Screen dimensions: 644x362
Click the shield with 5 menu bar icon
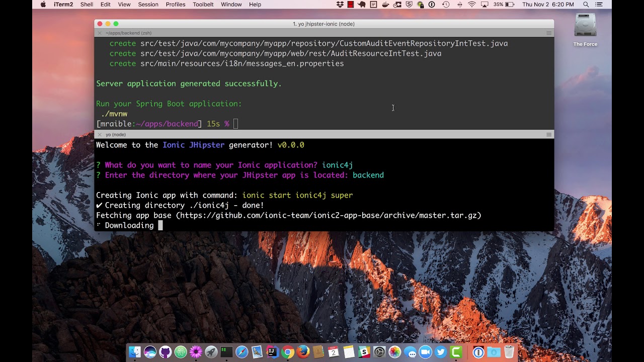[409, 5]
